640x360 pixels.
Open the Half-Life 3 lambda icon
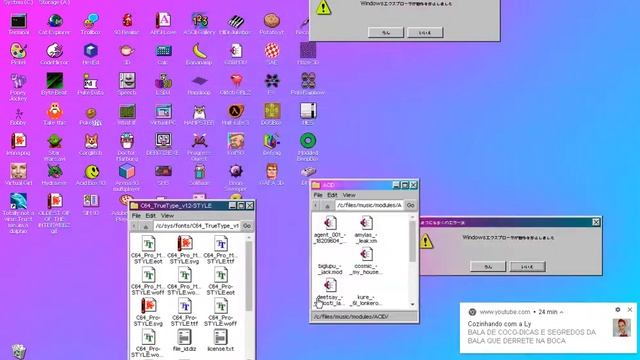point(236,115)
